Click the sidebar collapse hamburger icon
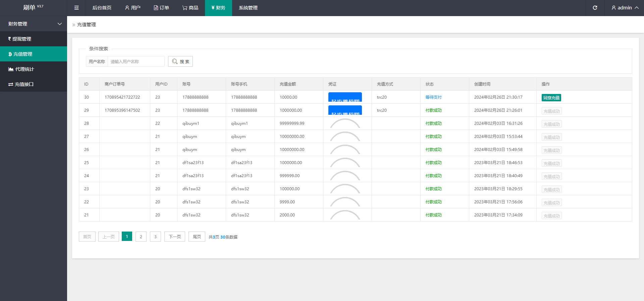This screenshot has width=644, height=301. coord(76,8)
